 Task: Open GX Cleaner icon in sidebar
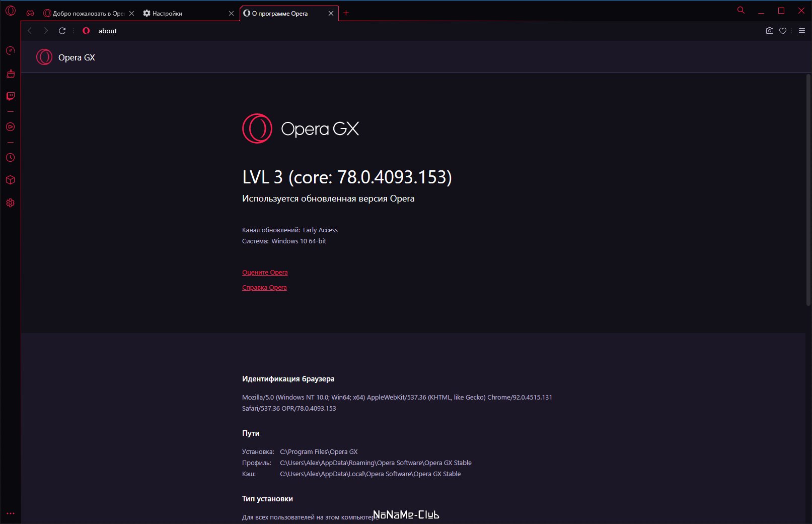click(11, 74)
